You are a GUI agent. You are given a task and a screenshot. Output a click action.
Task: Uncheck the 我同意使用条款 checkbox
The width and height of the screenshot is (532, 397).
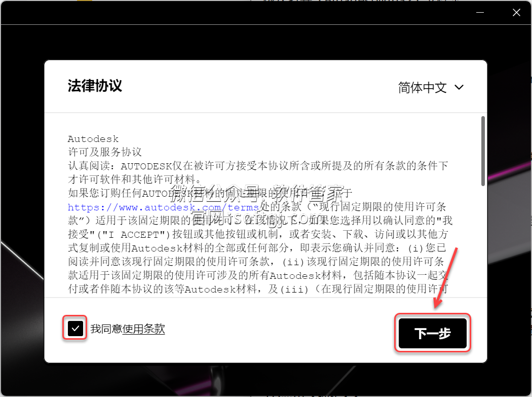(75, 329)
